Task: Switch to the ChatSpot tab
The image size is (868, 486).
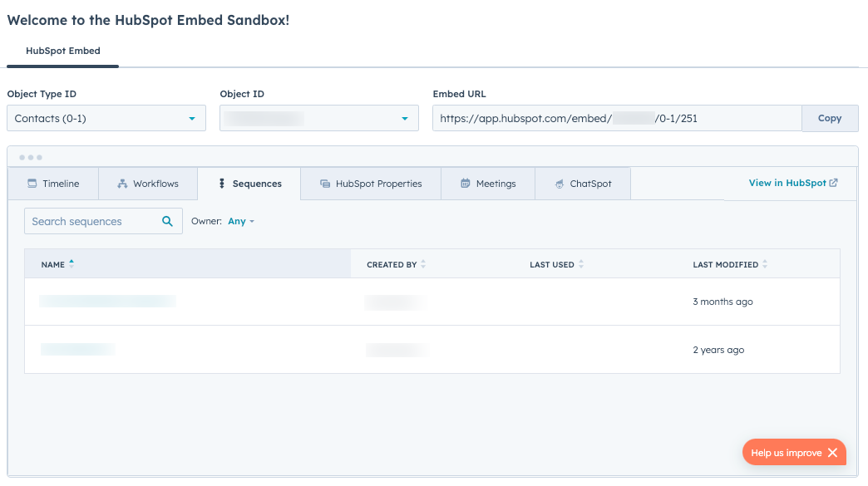Action: coord(582,184)
